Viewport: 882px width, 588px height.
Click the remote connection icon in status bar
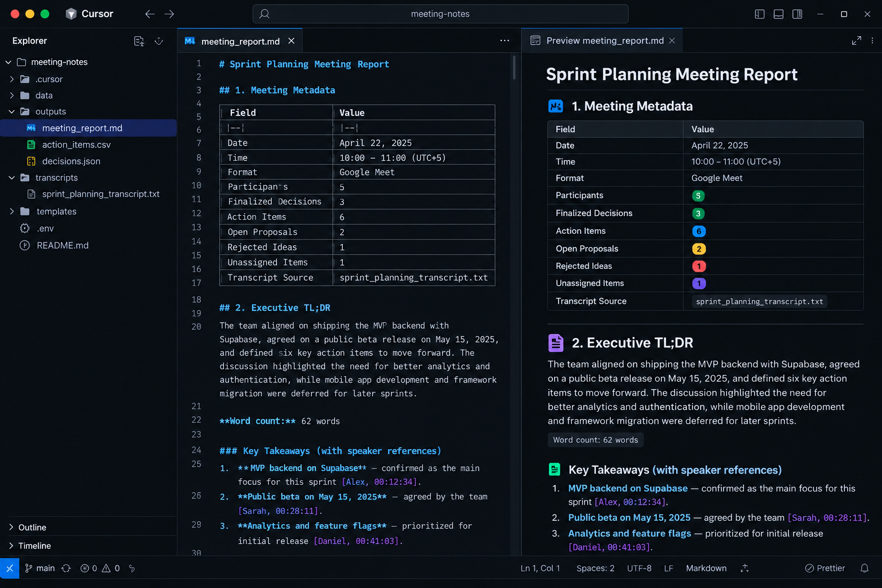(x=10, y=568)
